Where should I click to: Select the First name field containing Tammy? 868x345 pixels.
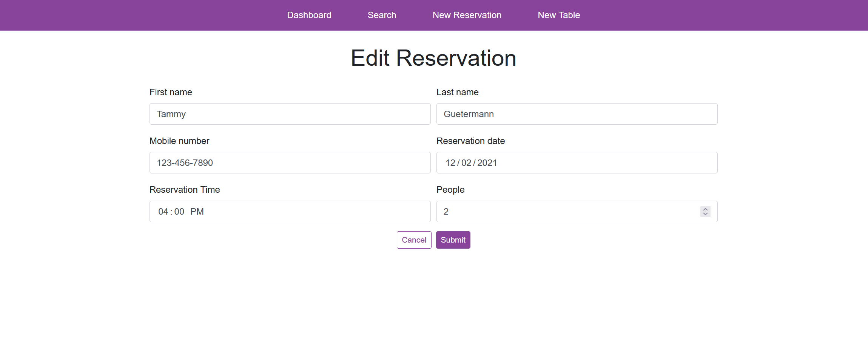coord(289,114)
